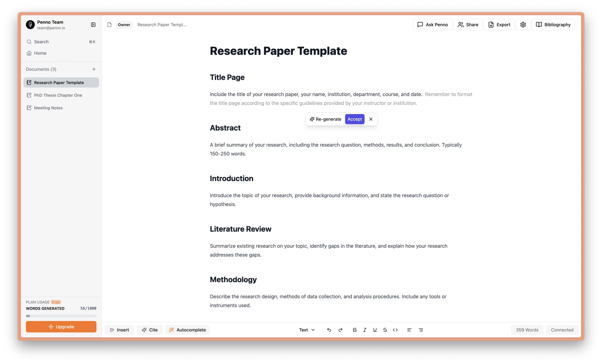Click the Methodology heading

[x=233, y=279]
